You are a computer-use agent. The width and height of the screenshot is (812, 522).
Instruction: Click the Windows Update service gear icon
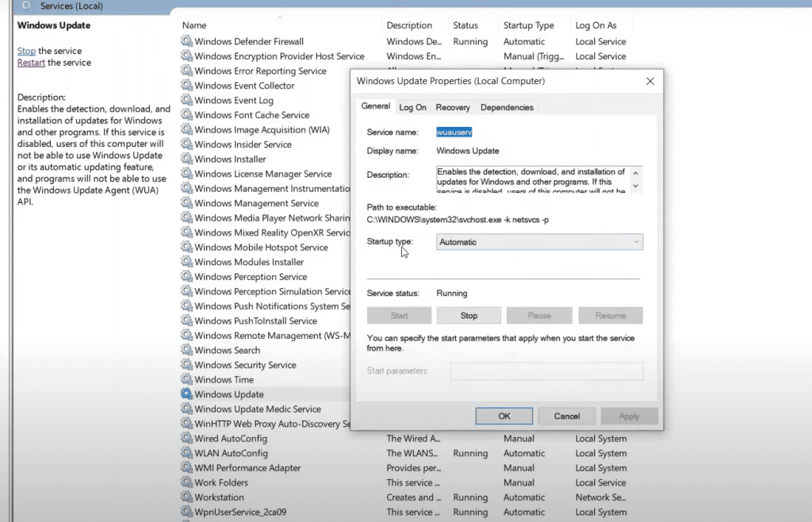186,394
